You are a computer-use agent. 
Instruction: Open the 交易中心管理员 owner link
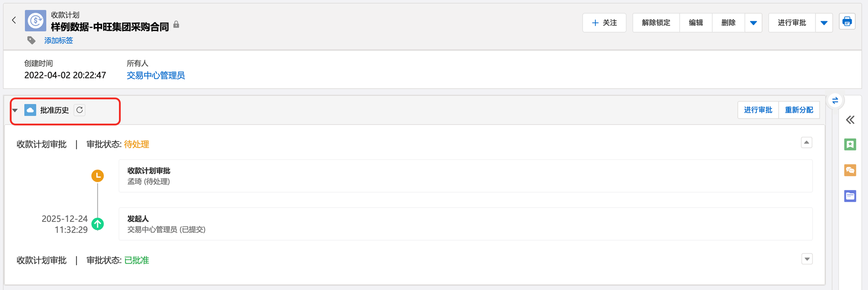pyautogui.click(x=155, y=76)
